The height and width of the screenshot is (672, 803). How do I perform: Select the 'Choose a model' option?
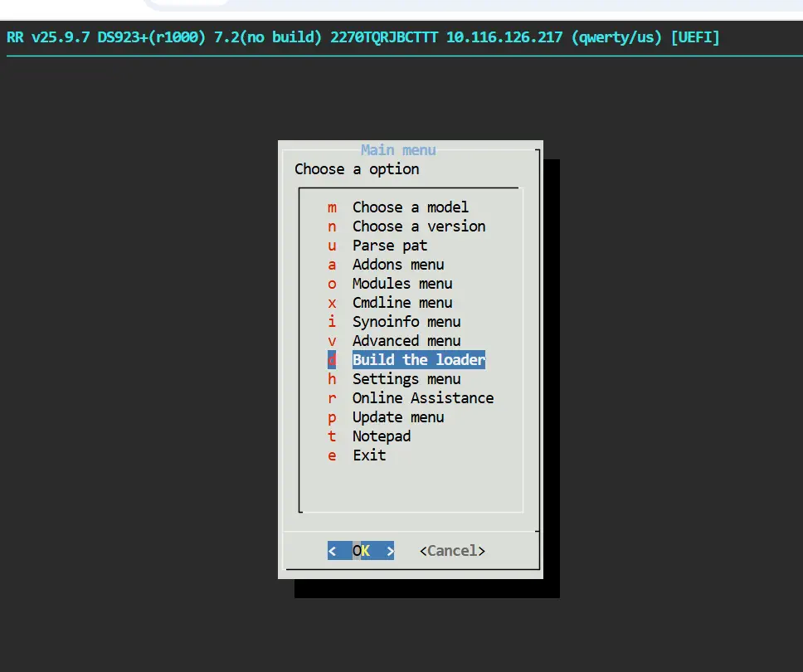tap(410, 207)
